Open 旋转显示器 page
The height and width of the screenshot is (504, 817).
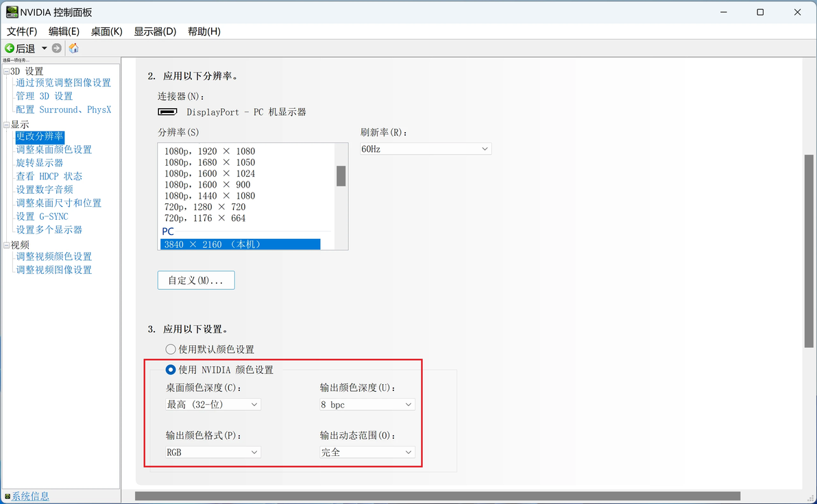[40, 163]
